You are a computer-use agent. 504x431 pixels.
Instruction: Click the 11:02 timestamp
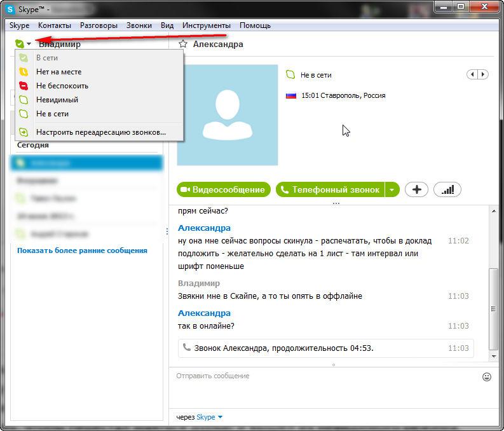(458, 241)
